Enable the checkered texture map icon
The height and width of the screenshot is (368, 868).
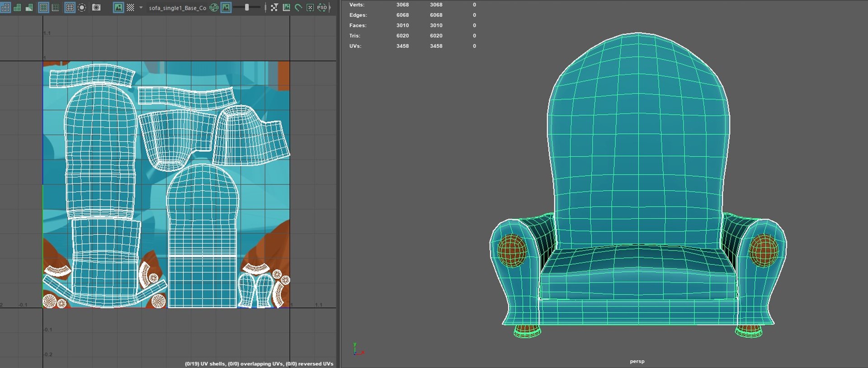point(130,8)
